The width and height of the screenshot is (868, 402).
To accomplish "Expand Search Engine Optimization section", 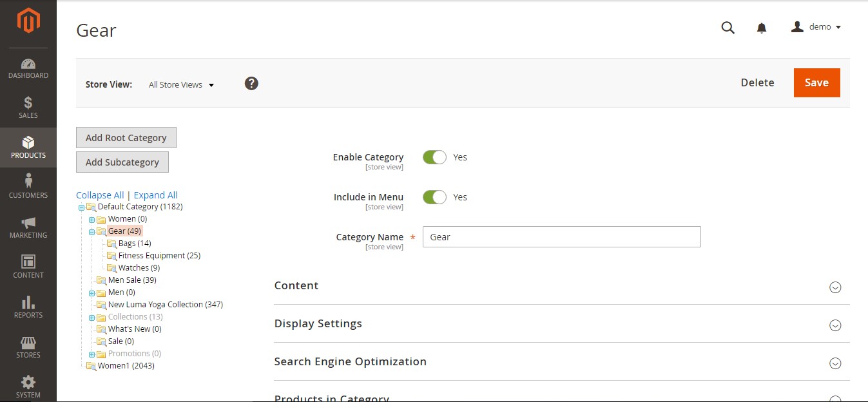I will [561, 362].
